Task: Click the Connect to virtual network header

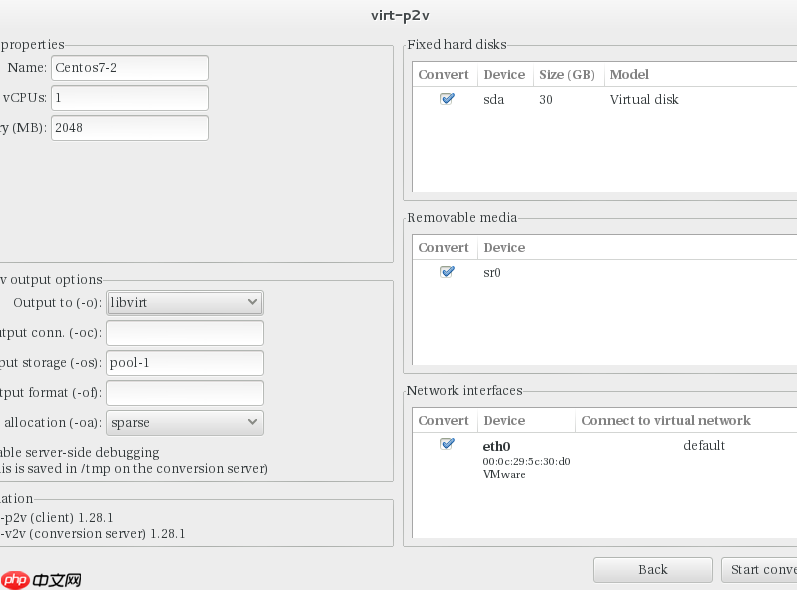Action: pyautogui.click(x=686, y=420)
